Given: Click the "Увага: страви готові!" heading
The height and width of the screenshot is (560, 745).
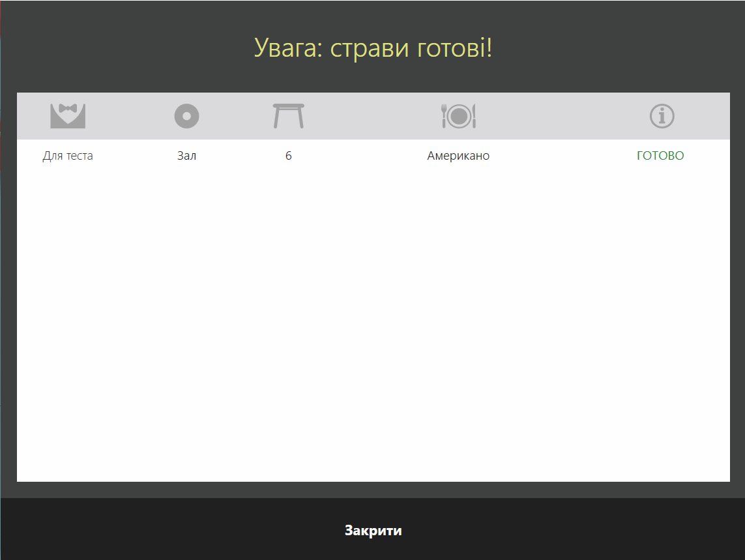Looking at the screenshot, I should point(373,48).
